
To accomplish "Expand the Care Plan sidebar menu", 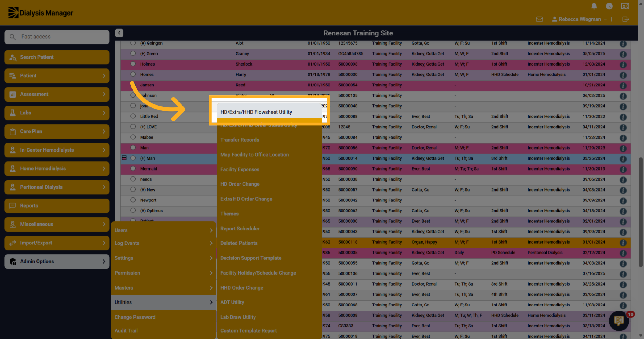I will point(57,131).
